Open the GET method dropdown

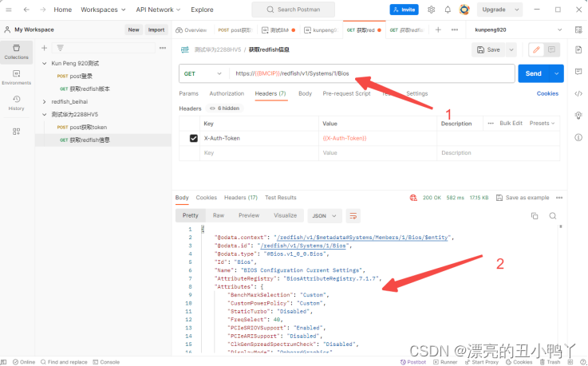click(203, 73)
